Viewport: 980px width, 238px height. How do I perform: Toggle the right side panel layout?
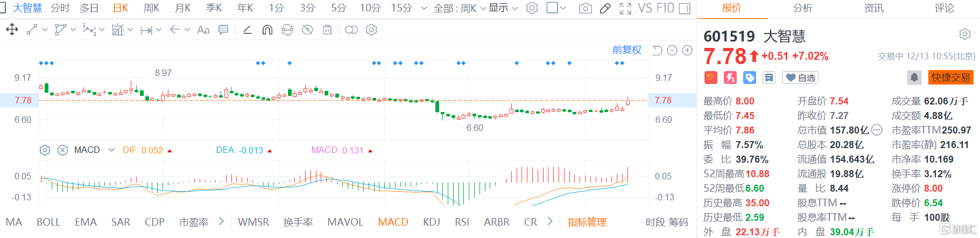[x=685, y=9]
